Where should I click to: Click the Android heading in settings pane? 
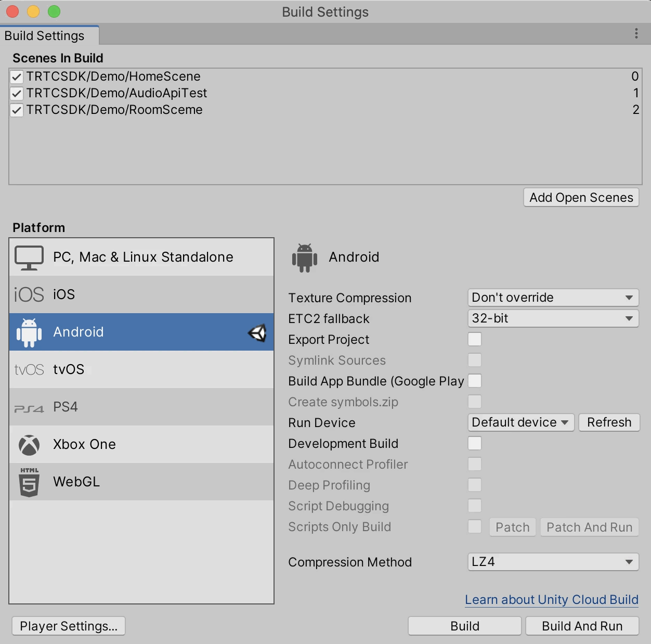click(x=354, y=257)
